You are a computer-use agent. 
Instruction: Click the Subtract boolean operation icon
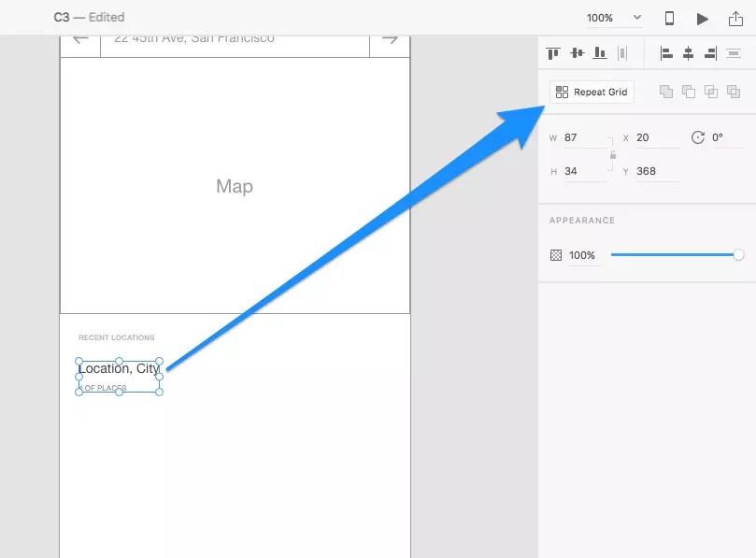[688, 92]
